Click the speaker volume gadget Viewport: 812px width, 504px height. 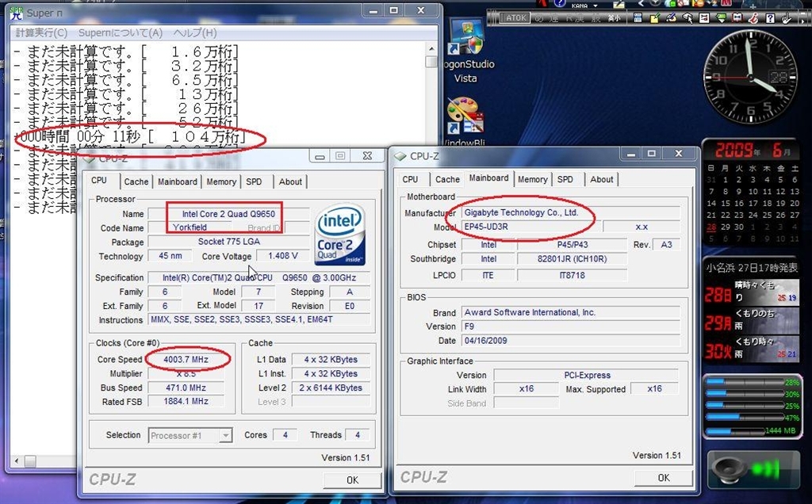pos(753,470)
